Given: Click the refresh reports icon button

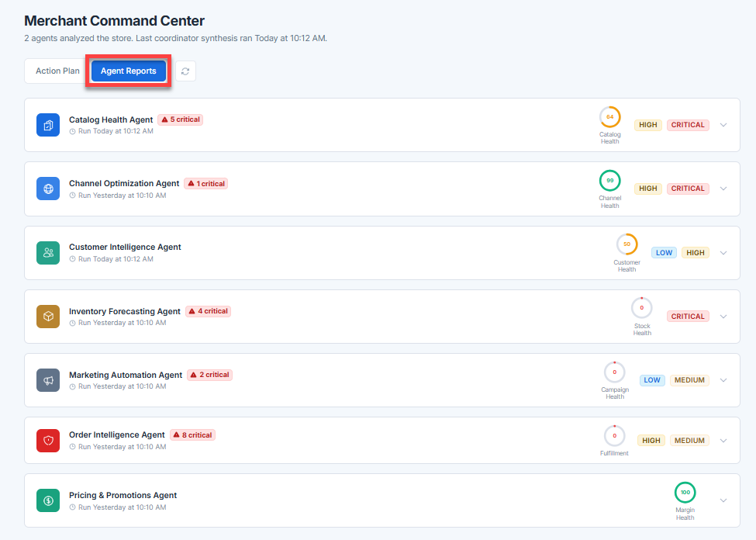Looking at the screenshot, I should 185,71.
